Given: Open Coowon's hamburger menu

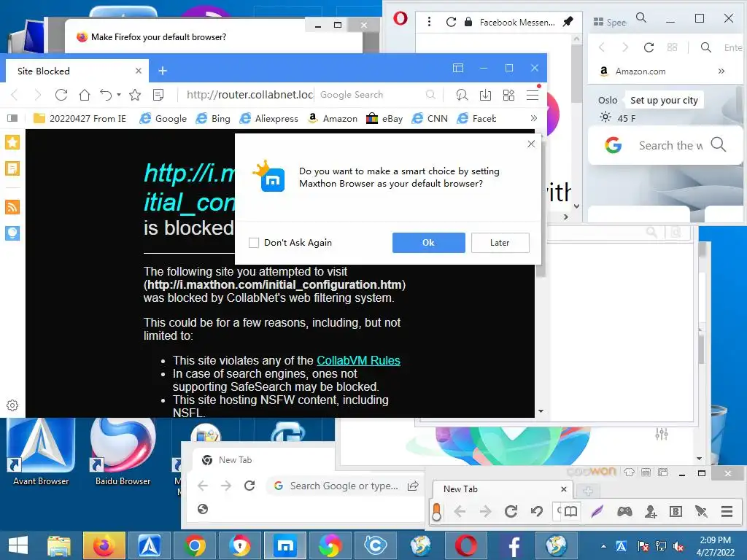Looking at the screenshot, I should 727,511.
